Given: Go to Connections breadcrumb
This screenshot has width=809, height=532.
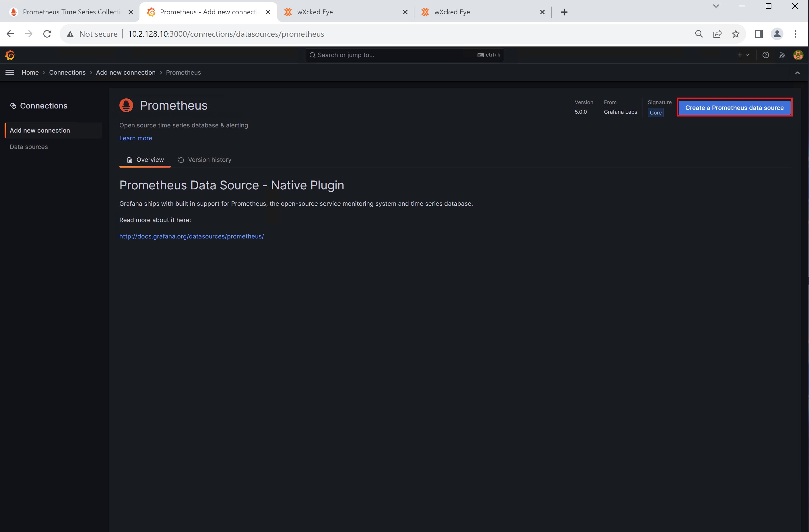Looking at the screenshot, I should pos(67,72).
